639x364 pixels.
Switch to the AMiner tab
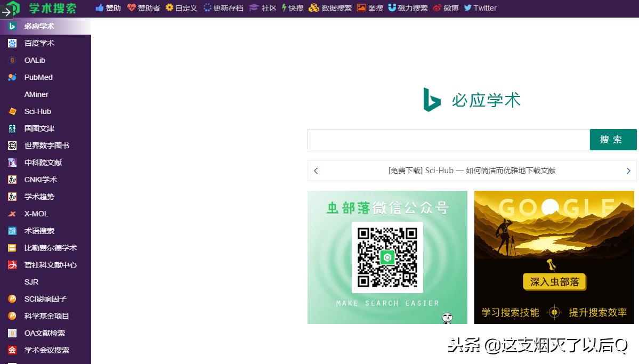(36, 94)
